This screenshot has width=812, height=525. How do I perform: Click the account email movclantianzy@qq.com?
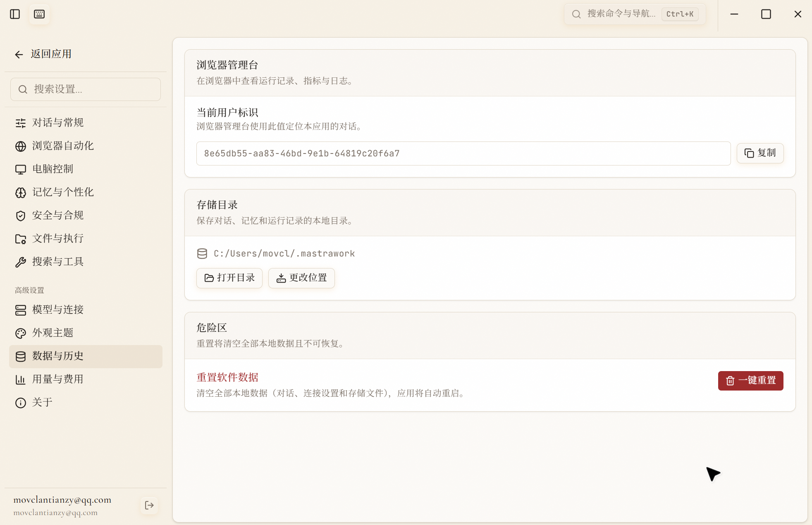pyautogui.click(x=62, y=500)
